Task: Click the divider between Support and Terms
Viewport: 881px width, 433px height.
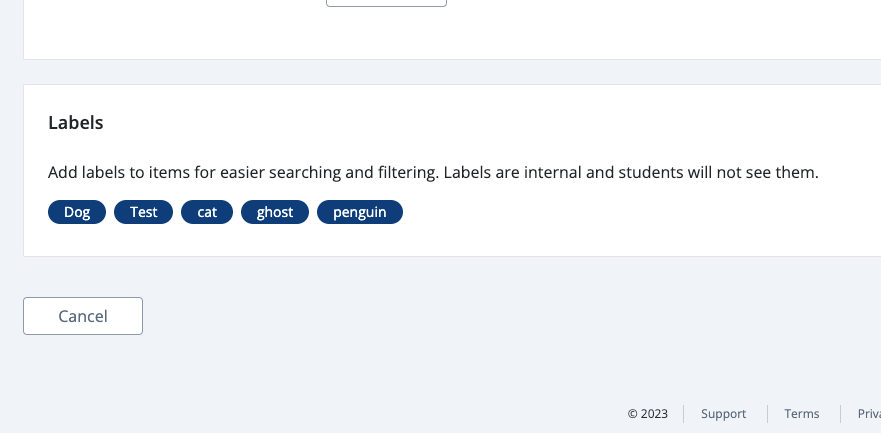Action: coord(767,414)
